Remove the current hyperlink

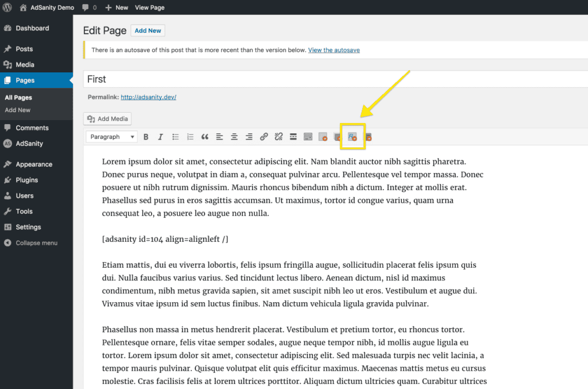point(278,136)
